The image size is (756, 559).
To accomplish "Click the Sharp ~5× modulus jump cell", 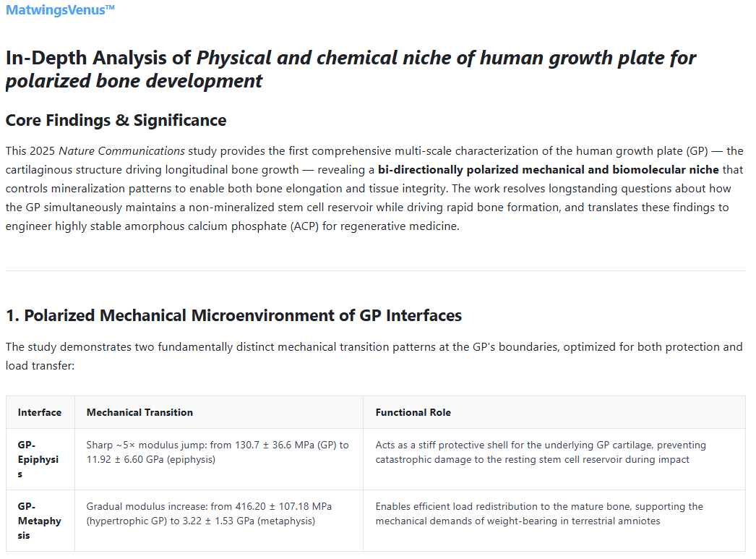I will tap(219, 459).
